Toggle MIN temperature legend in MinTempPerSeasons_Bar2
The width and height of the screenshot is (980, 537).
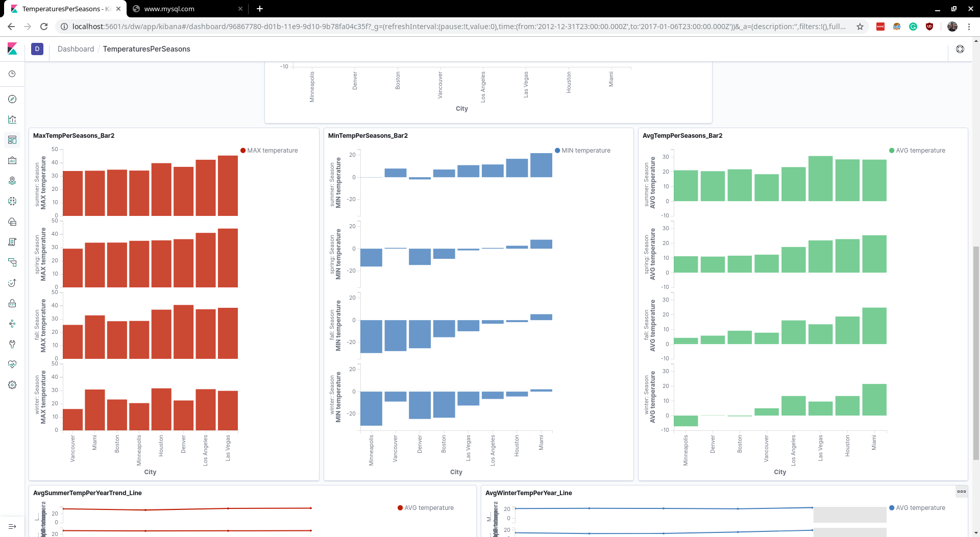582,151
